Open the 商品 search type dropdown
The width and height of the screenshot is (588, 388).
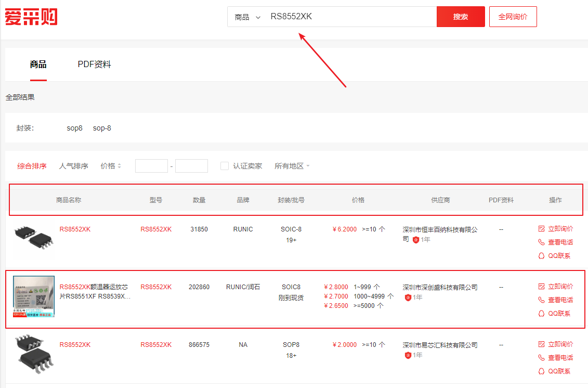247,17
